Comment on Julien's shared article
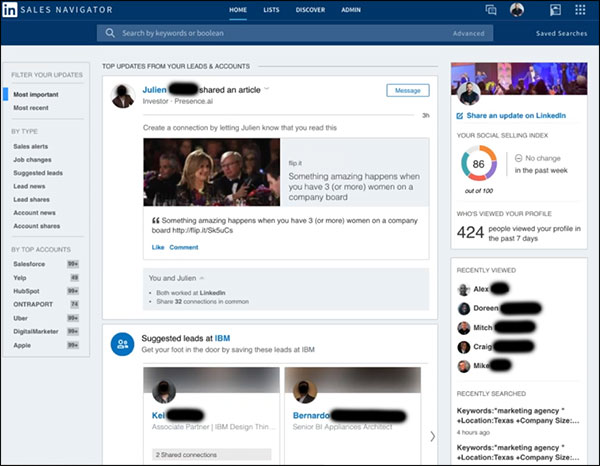 pyautogui.click(x=184, y=248)
